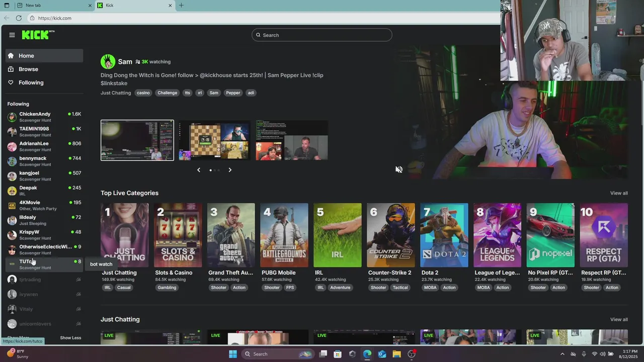Open the taskbar weather widget

point(18,354)
